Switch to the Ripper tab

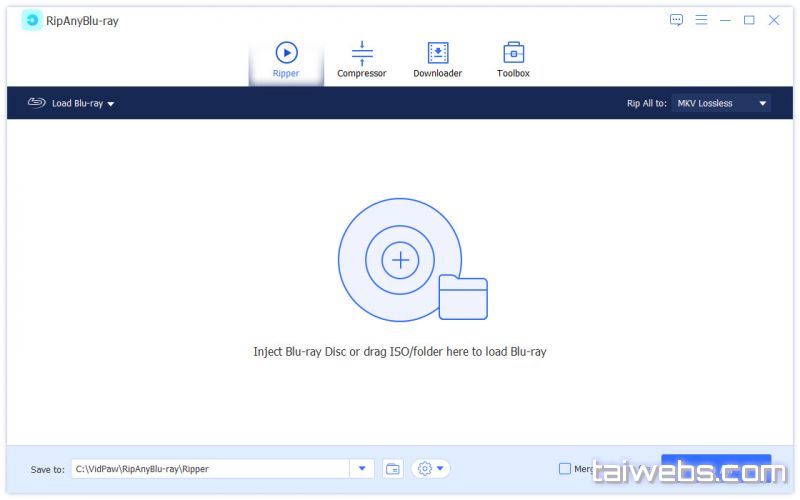[x=286, y=60]
